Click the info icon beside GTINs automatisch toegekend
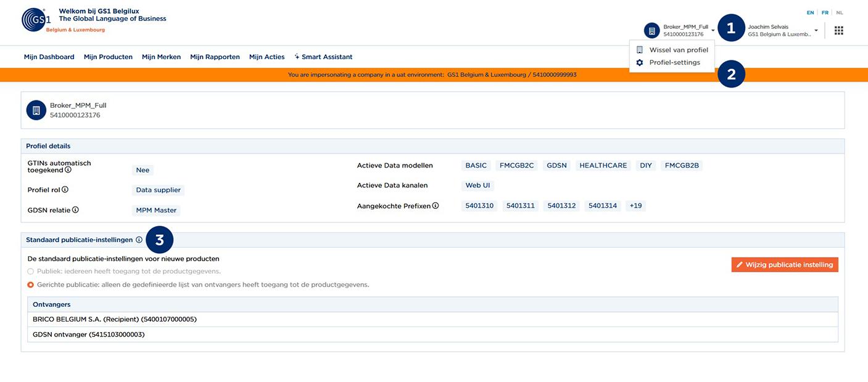This screenshot has height=382, width=868. click(68, 170)
